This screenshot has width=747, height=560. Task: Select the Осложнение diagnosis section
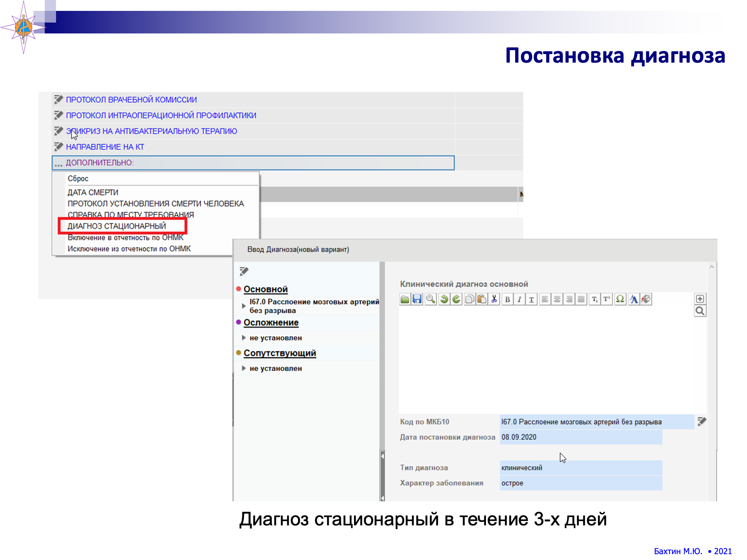(x=271, y=322)
